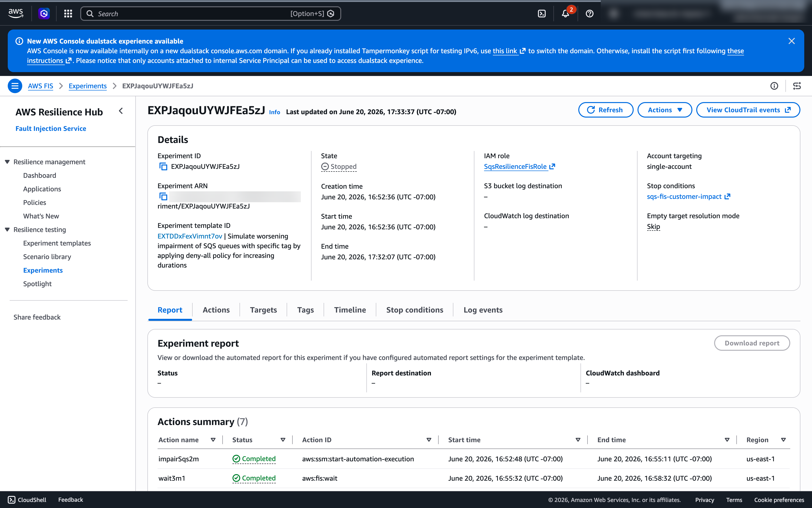Click View CloudTrail events button
The image size is (812, 508).
(x=748, y=110)
